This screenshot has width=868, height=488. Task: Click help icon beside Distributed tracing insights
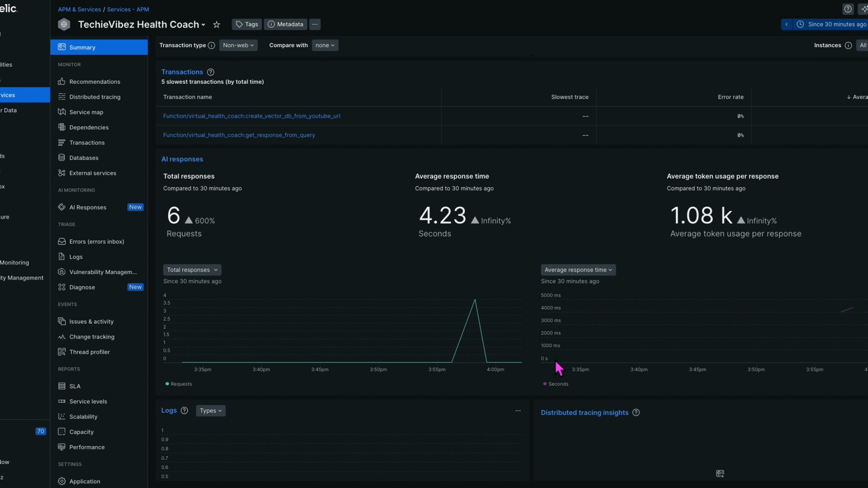point(636,413)
